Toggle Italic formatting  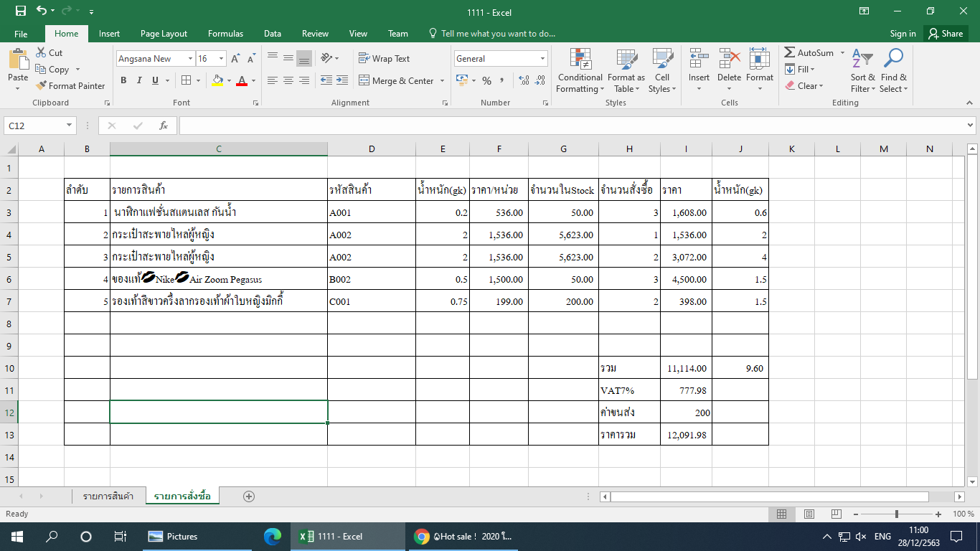pos(139,81)
